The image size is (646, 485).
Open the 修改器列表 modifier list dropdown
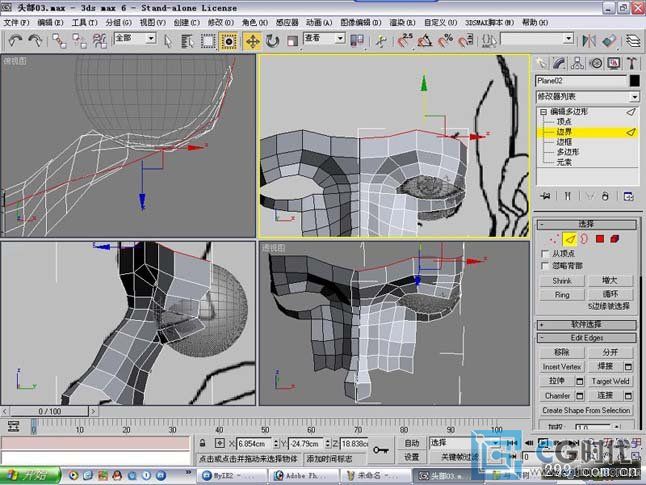point(634,97)
